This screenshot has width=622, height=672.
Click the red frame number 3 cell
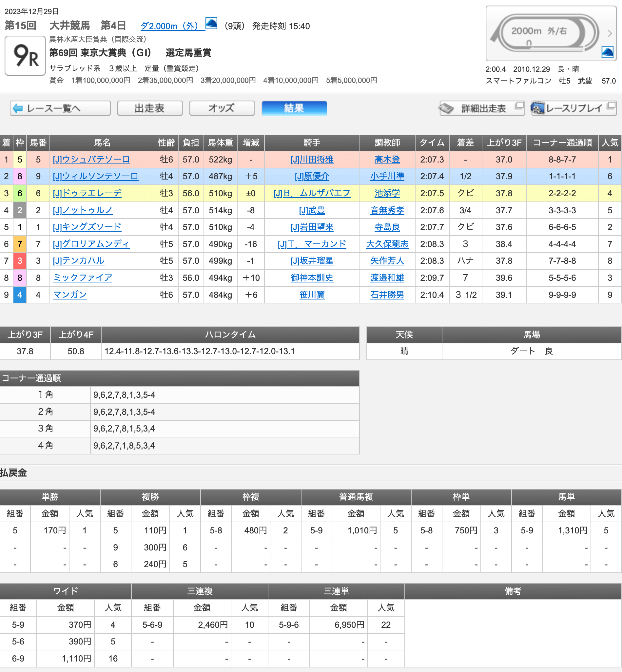click(x=20, y=261)
